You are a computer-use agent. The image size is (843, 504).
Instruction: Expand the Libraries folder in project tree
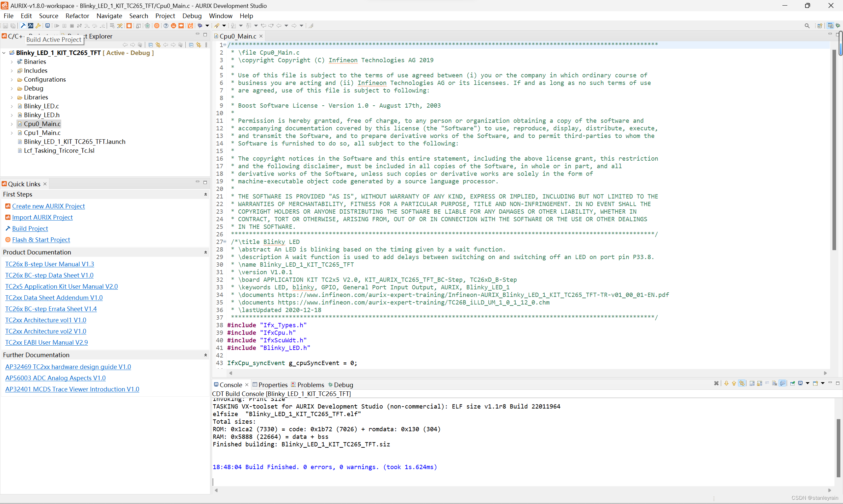pos(12,97)
